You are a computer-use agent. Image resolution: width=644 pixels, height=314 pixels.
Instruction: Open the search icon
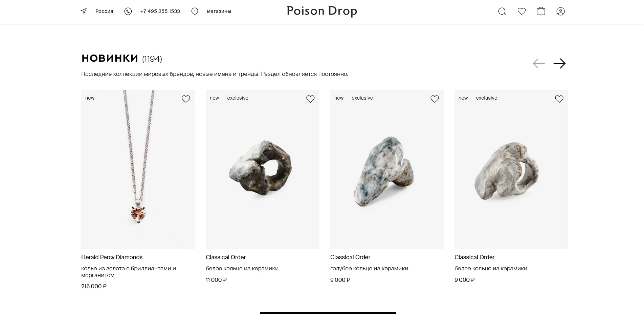click(x=502, y=11)
